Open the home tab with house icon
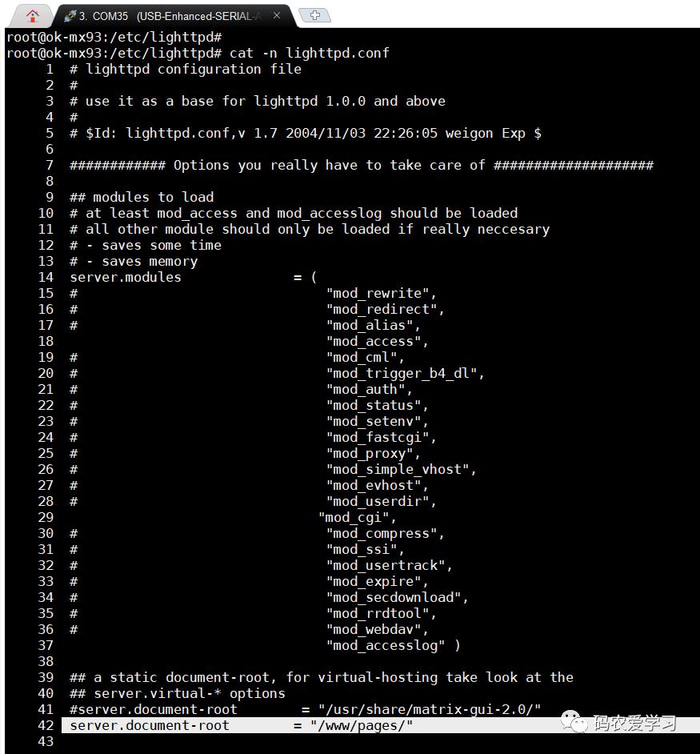 pos(32,16)
